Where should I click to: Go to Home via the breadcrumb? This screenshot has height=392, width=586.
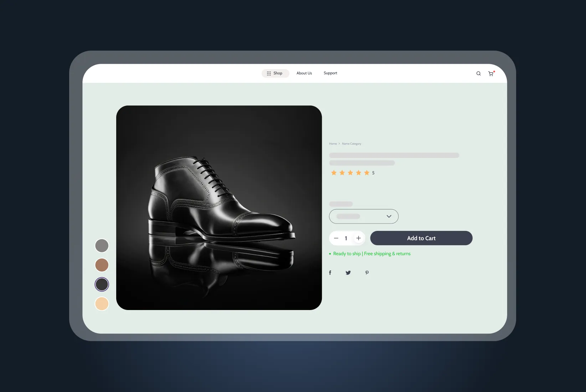click(333, 144)
